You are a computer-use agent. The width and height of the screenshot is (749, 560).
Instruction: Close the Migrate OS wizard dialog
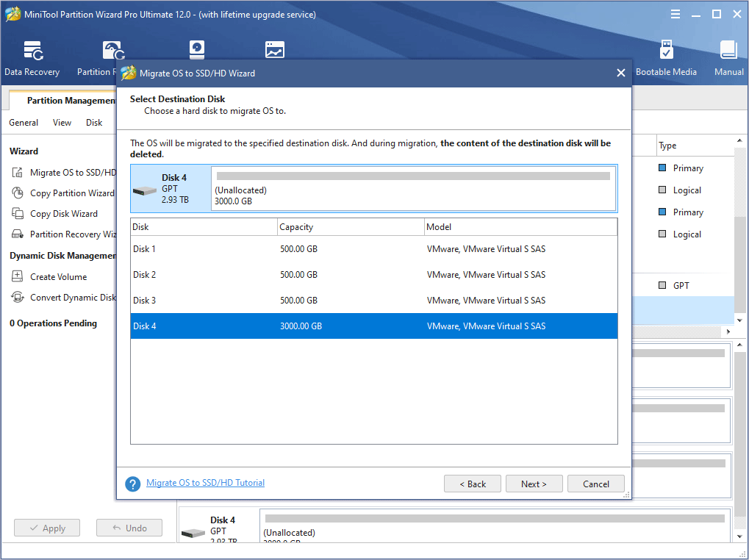[620, 73]
